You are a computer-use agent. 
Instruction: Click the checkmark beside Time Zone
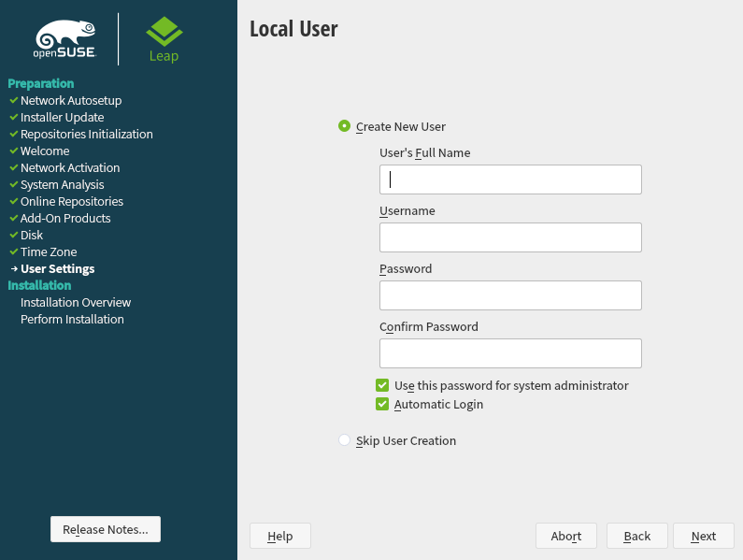tap(13, 251)
